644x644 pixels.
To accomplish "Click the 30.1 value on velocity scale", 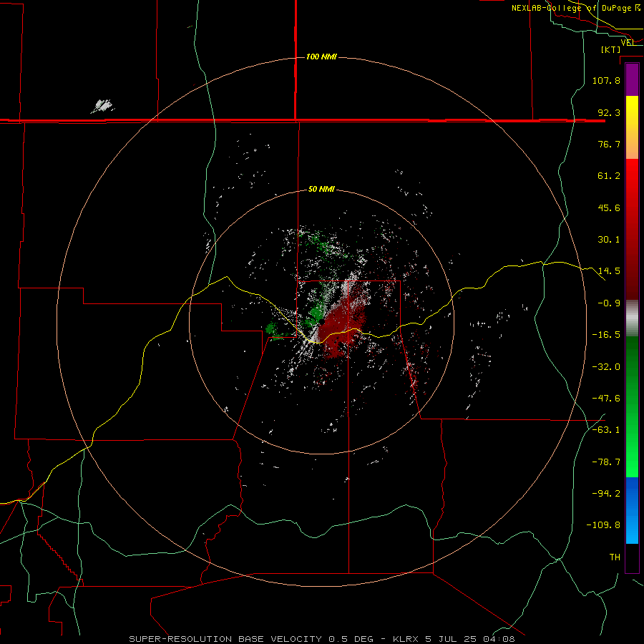I will click(x=609, y=240).
